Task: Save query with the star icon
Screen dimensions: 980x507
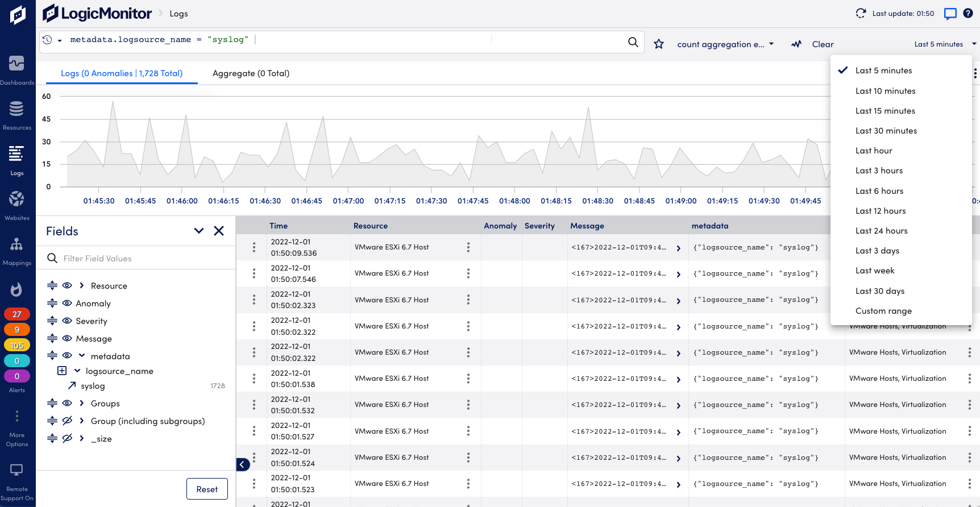Action: [659, 44]
